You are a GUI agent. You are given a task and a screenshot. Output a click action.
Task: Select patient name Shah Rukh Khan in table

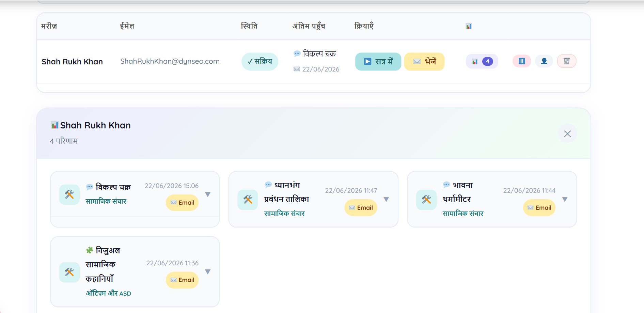coord(72,62)
